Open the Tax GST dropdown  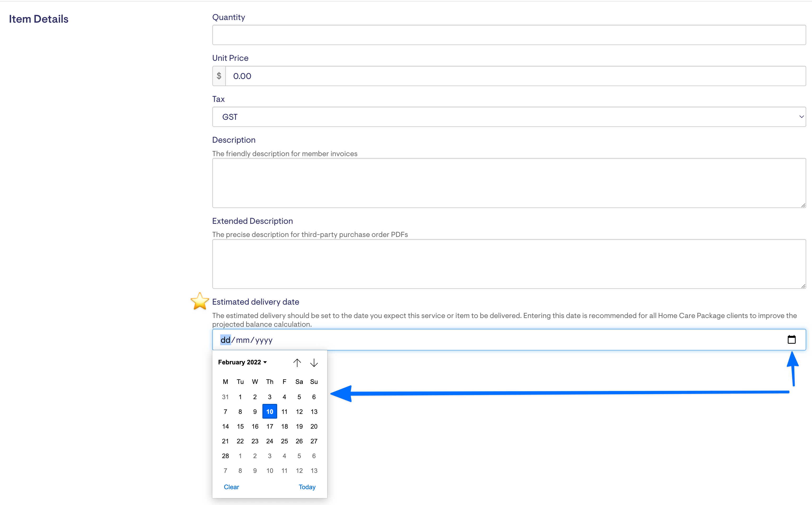pyautogui.click(x=508, y=117)
